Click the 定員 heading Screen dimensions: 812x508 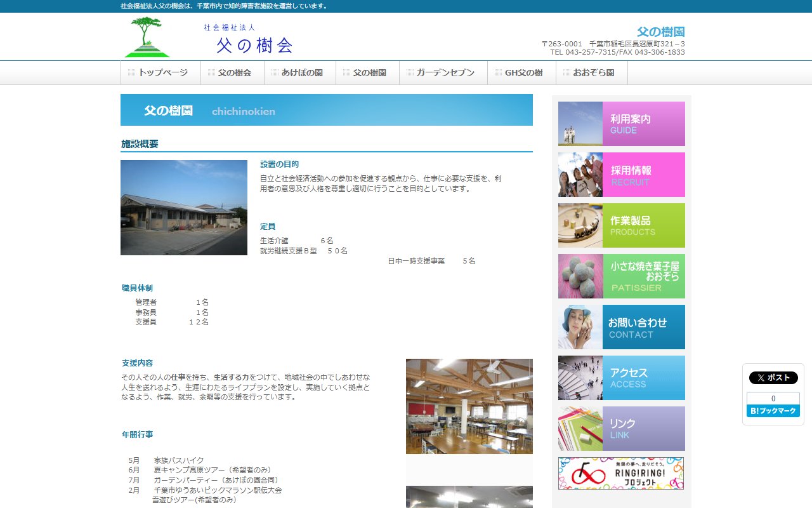pos(268,226)
